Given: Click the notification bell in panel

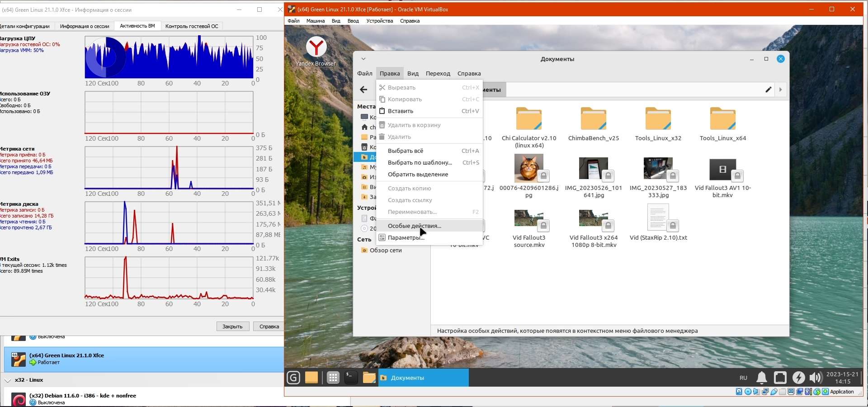Looking at the screenshot, I should (762, 378).
